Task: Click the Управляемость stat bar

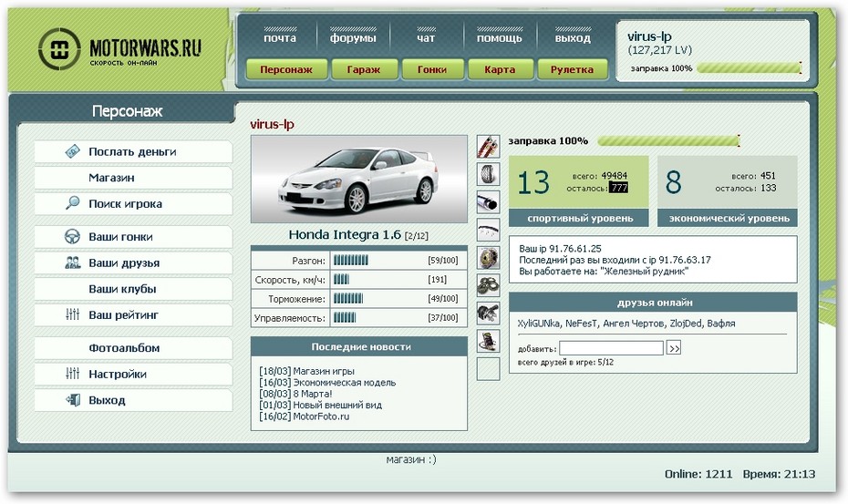Action: pyautogui.click(x=345, y=317)
